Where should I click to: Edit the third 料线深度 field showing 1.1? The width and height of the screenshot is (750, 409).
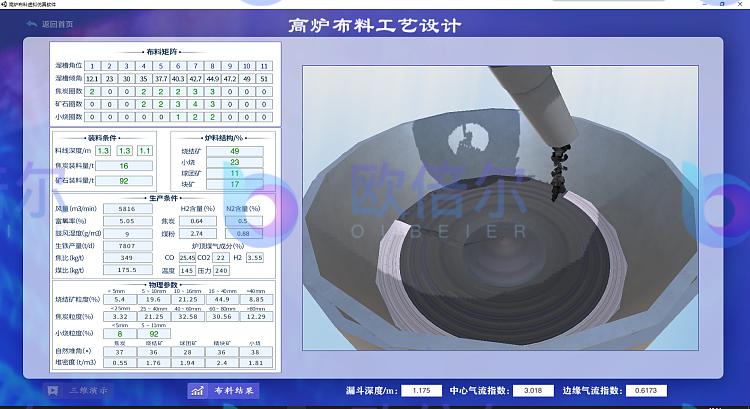(x=144, y=151)
